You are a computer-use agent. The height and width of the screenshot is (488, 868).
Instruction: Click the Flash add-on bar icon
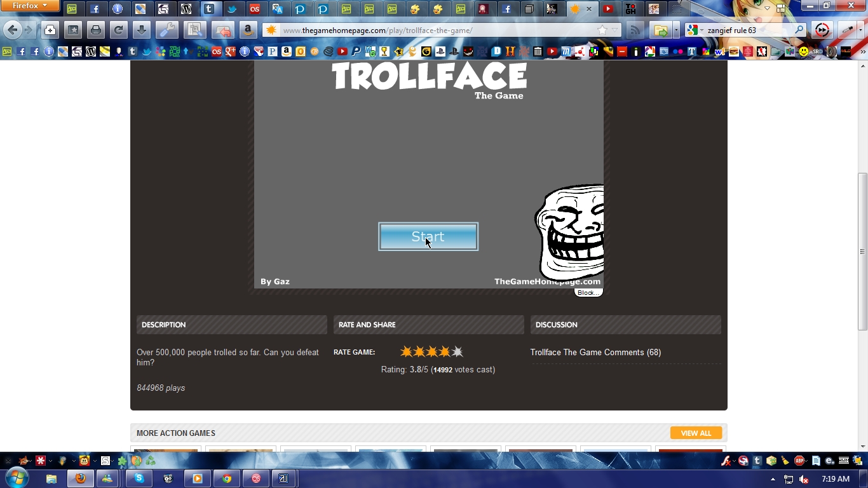pyautogui.click(x=726, y=461)
